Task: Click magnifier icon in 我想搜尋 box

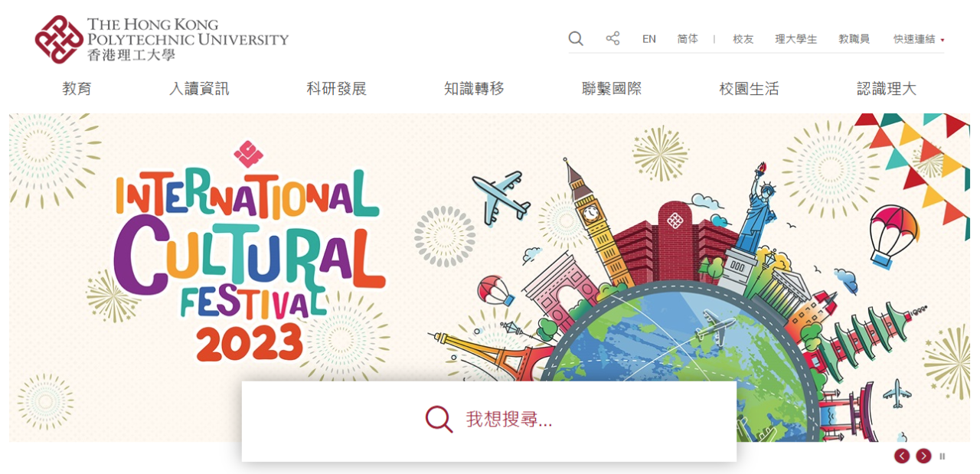Action: [x=439, y=419]
